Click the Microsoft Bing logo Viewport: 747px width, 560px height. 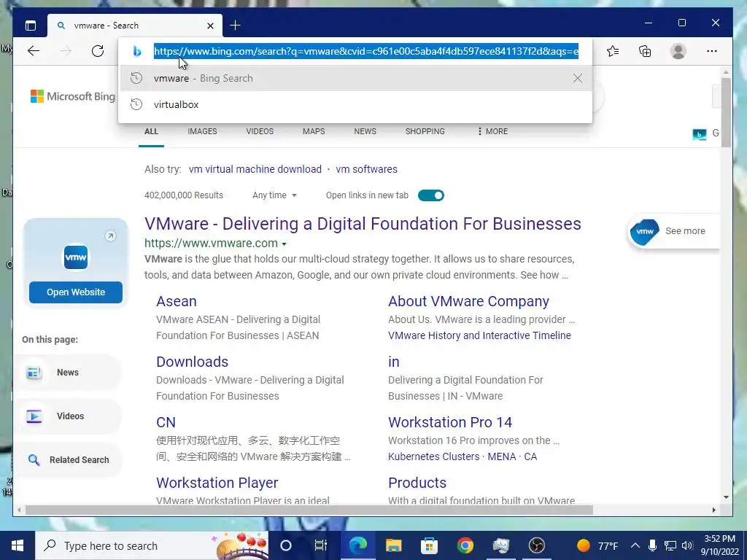[73, 96]
